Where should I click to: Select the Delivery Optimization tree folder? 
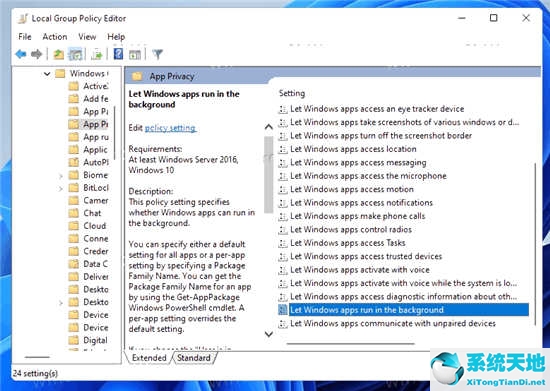pos(88,277)
